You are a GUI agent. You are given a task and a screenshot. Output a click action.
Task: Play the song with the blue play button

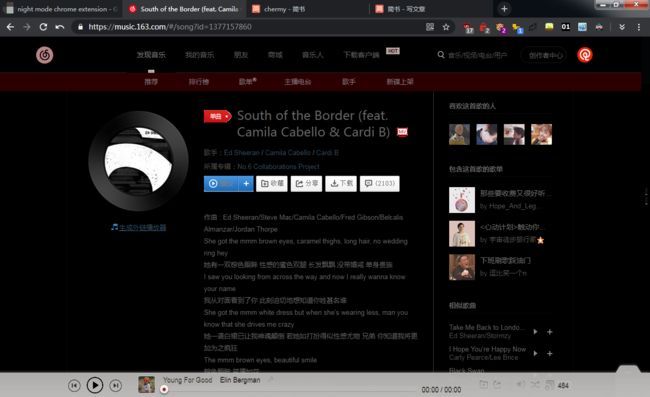point(221,184)
